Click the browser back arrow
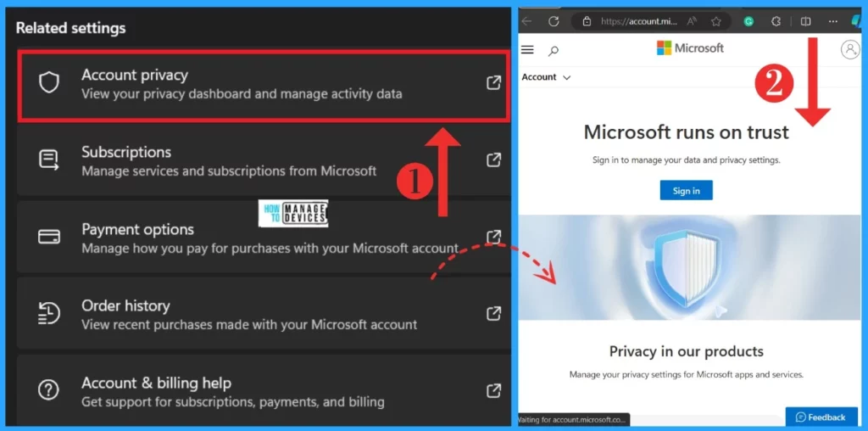The image size is (868, 431). [x=526, y=21]
